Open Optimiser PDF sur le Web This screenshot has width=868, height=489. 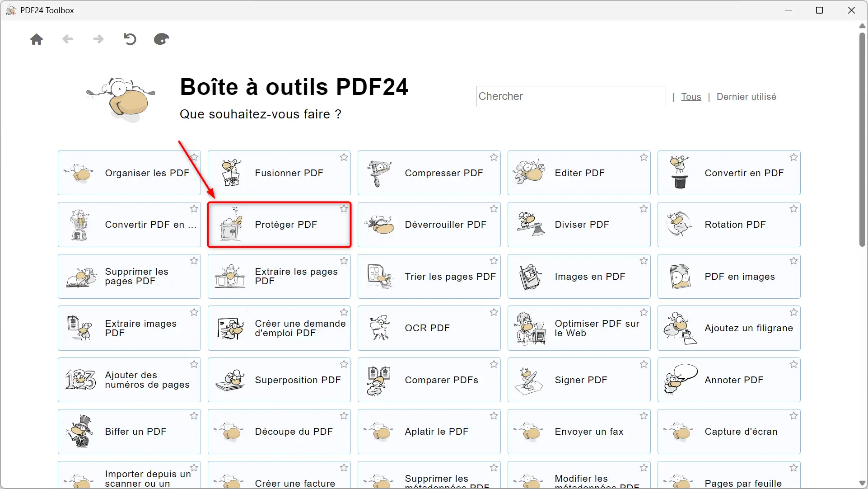click(x=579, y=328)
